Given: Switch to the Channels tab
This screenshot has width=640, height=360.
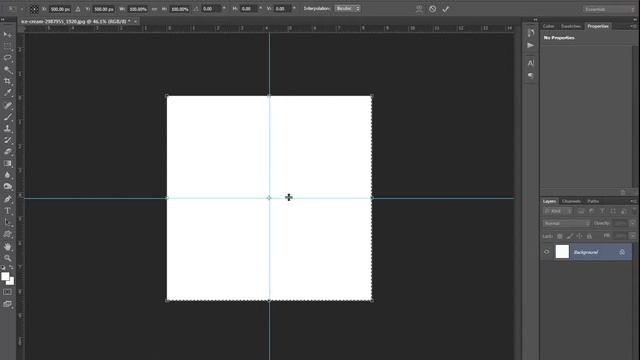Looking at the screenshot, I should (x=571, y=201).
